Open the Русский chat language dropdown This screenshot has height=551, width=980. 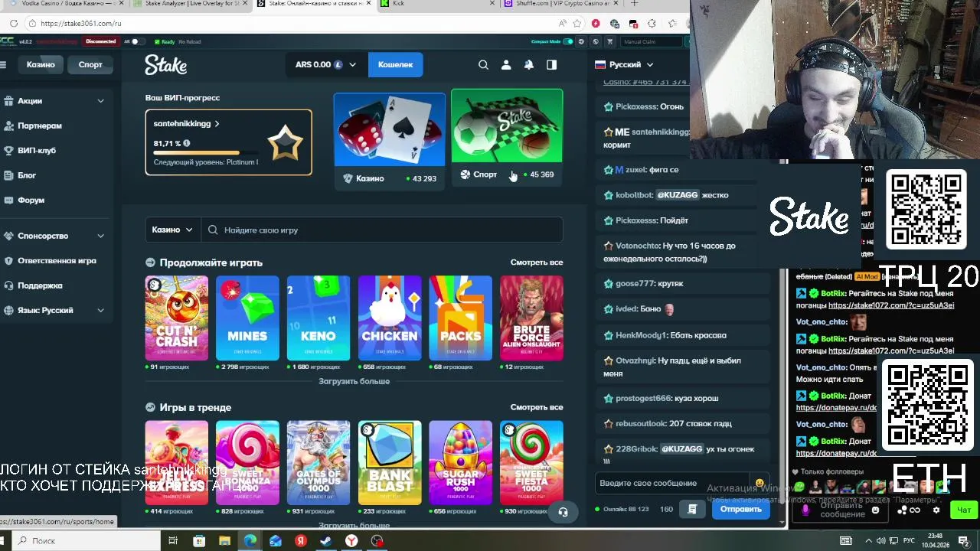click(625, 65)
